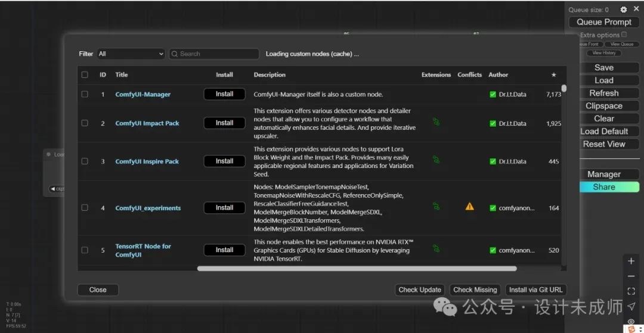
Task: Install TensorRT Node for ComfyUI
Action: pyautogui.click(x=224, y=250)
